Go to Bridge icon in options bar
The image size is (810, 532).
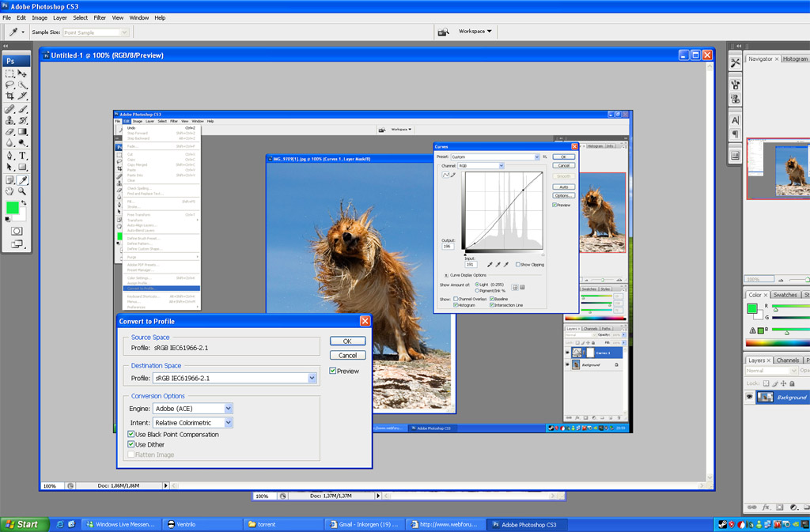[x=443, y=32]
